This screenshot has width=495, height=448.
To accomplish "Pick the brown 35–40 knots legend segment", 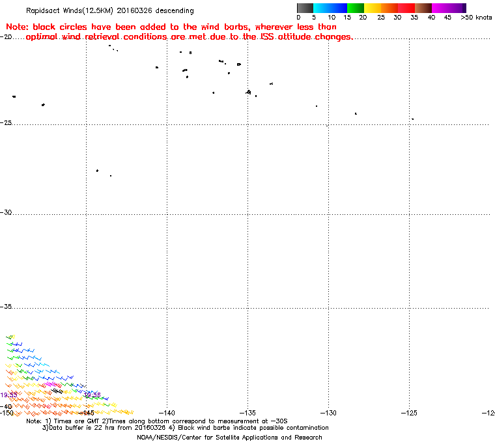I will coord(423,8).
